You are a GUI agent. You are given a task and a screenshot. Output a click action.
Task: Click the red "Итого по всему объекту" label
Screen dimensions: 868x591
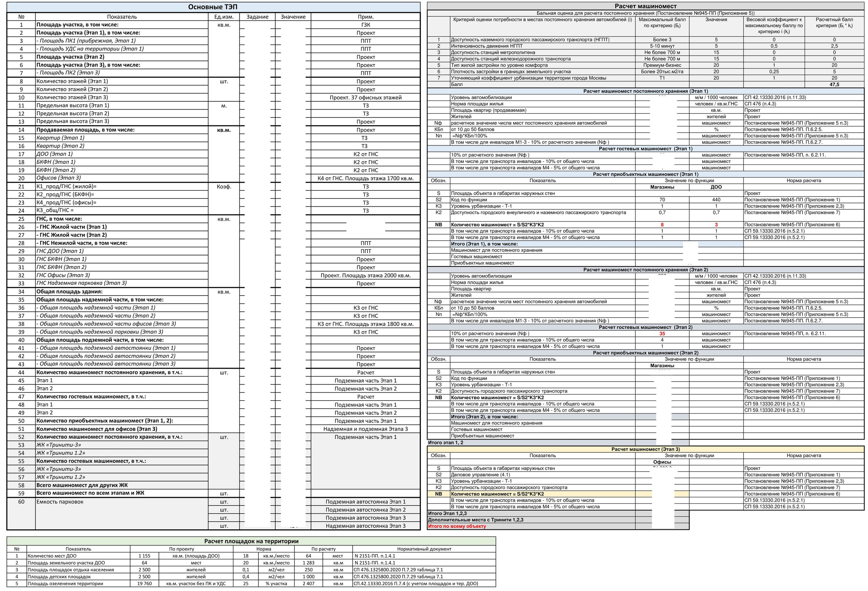click(x=457, y=526)
